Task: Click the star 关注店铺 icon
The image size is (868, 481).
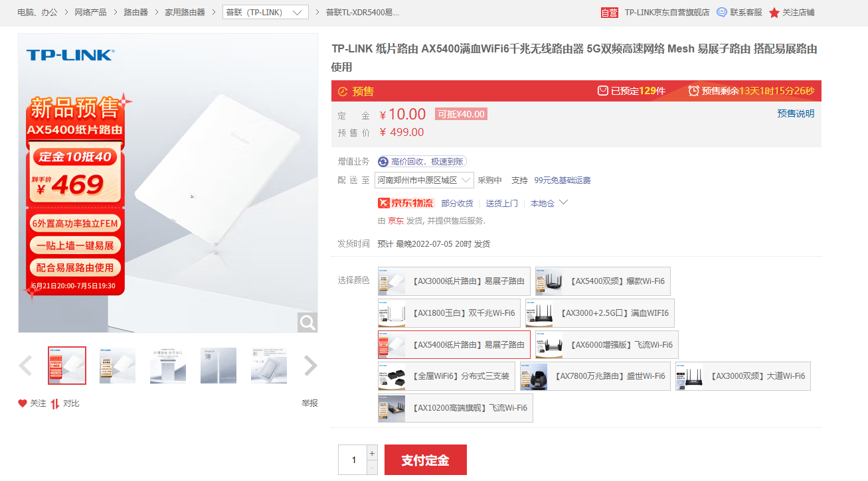Action: 774,13
